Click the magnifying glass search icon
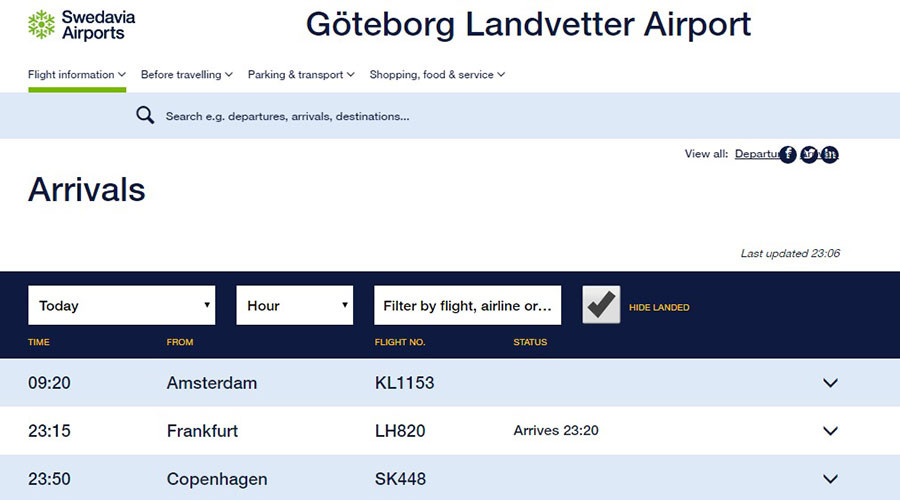Image resolution: width=900 pixels, height=500 pixels. [145, 115]
